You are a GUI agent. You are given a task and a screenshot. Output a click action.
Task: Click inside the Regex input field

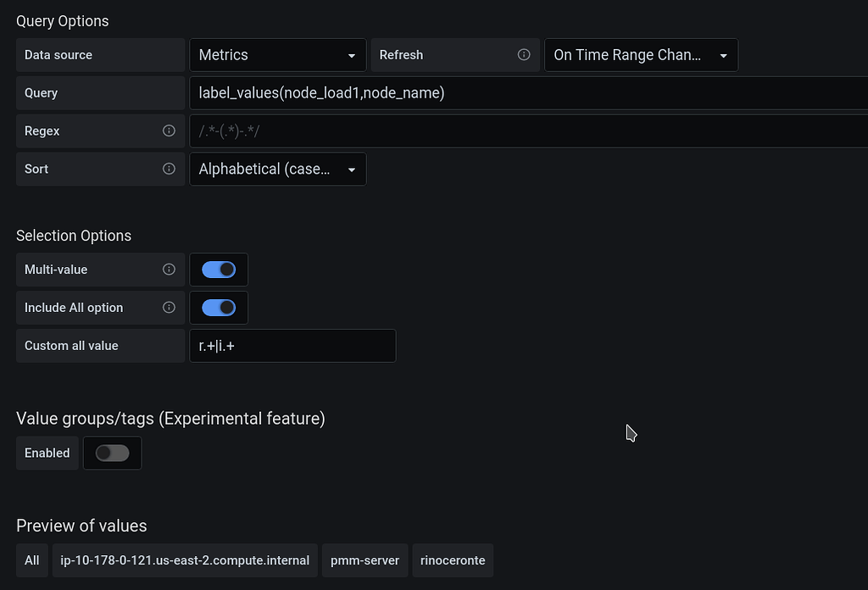[x=424, y=131]
